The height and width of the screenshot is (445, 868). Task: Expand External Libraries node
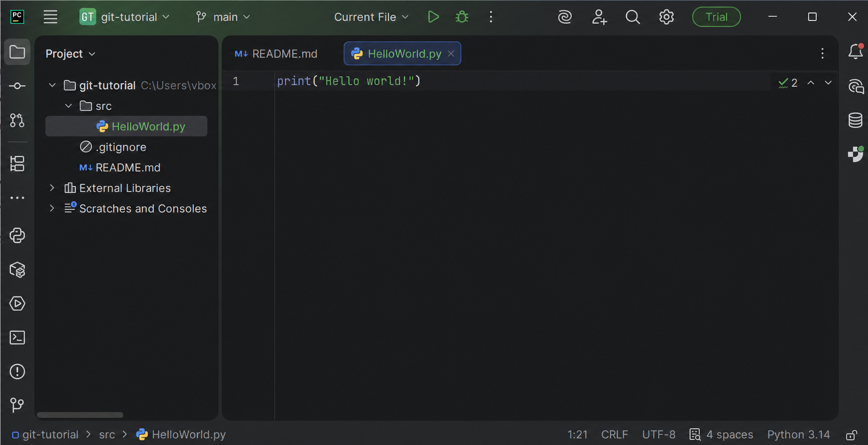(52, 188)
